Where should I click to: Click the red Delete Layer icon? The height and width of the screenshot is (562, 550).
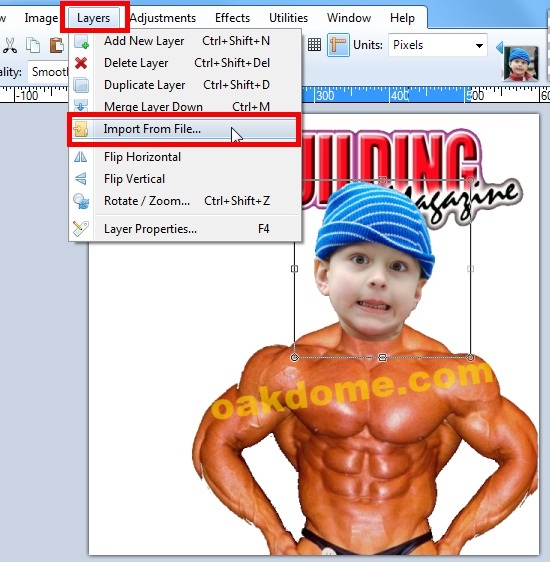81,63
